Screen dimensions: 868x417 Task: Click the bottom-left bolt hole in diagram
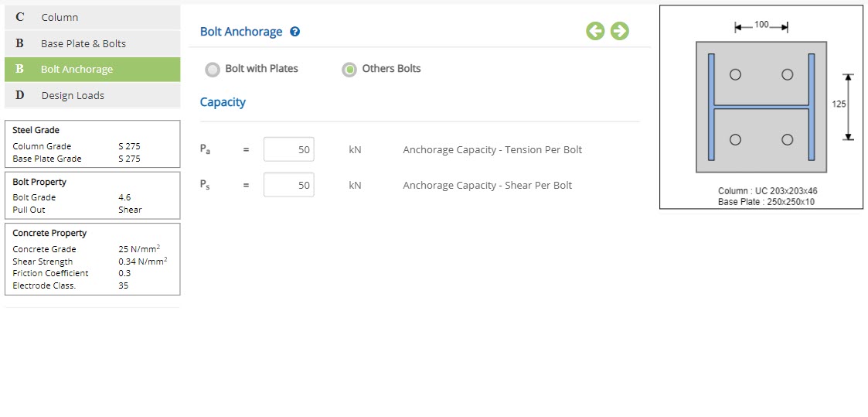point(735,140)
